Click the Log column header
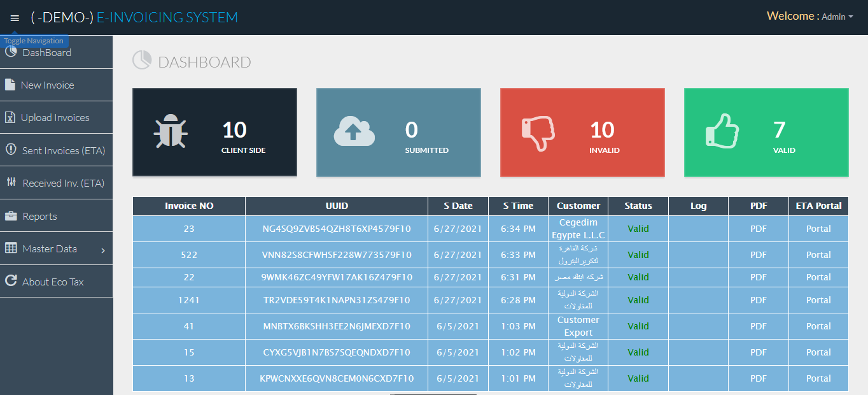This screenshot has height=395, width=868. tap(698, 206)
